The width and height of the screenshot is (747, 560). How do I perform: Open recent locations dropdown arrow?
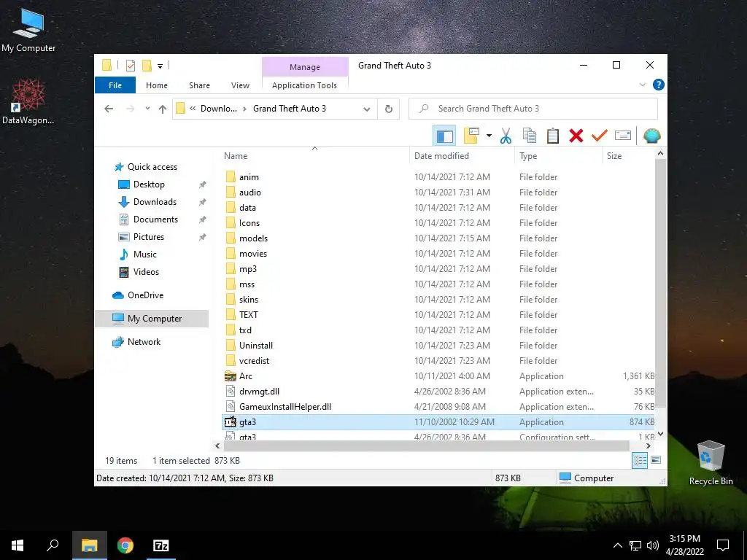(x=147, y=109)
